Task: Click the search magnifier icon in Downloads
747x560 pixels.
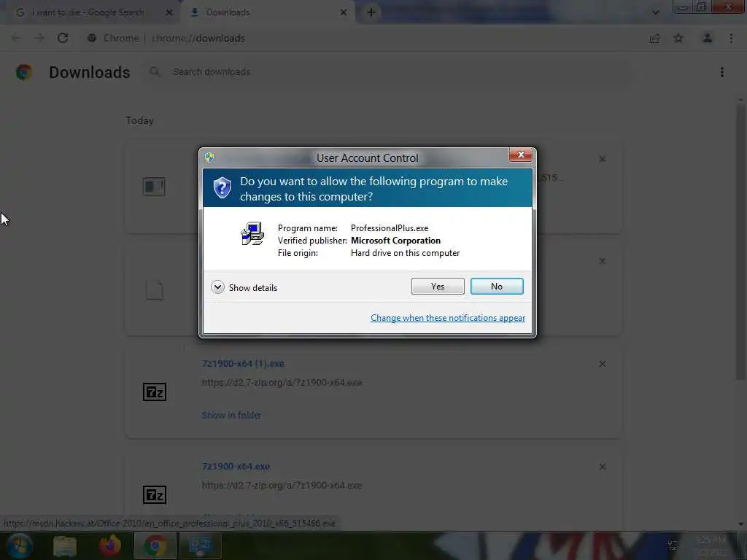Action: pyautogui.click(x=155, y=72)
